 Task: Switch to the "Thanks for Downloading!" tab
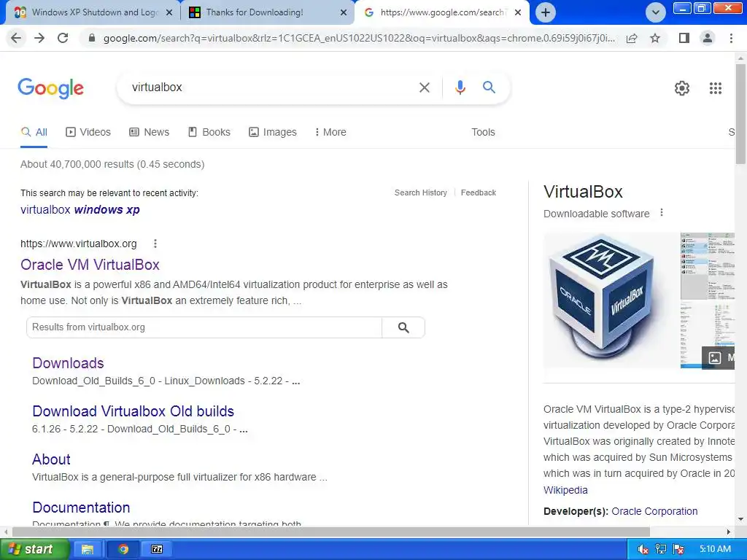[x=268, y=12]
